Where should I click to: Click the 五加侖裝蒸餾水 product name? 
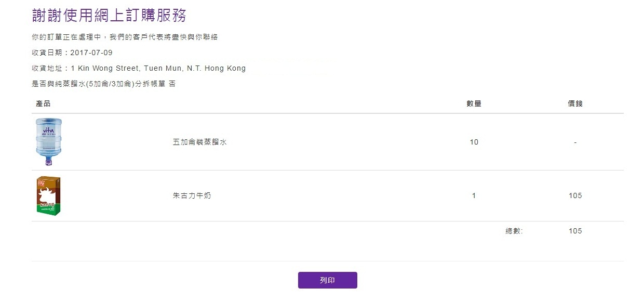point(199,142)
